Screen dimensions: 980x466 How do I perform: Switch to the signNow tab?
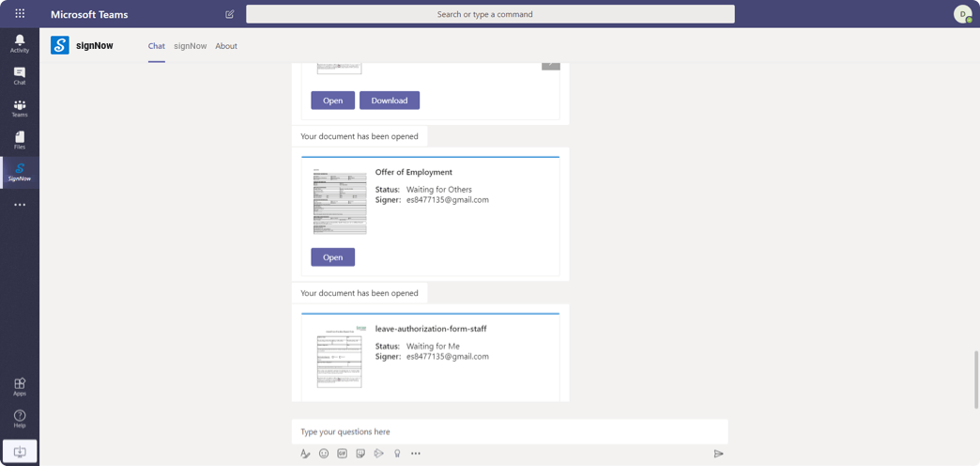190,46
